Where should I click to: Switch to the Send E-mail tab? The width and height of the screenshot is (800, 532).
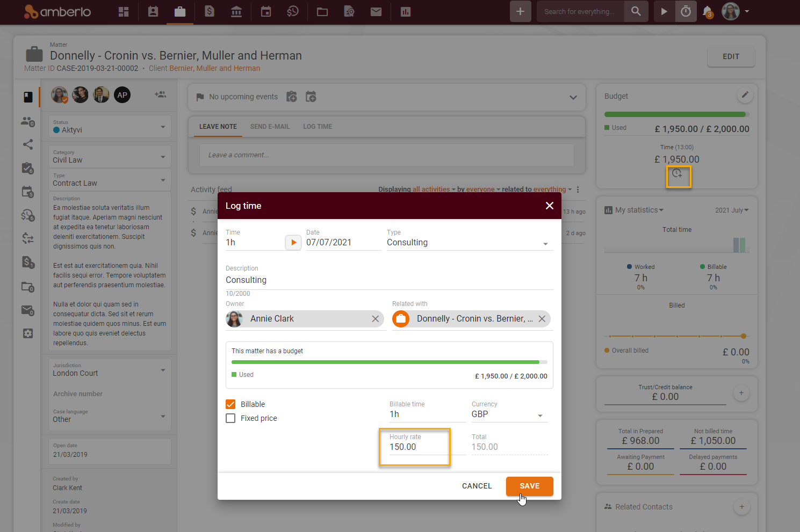(x=270, y=127)
